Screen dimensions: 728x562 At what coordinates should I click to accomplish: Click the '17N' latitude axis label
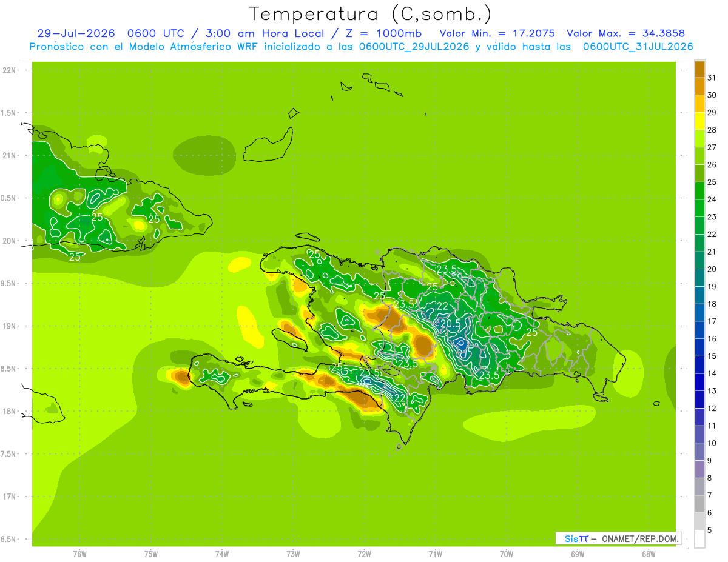point(9,497)
